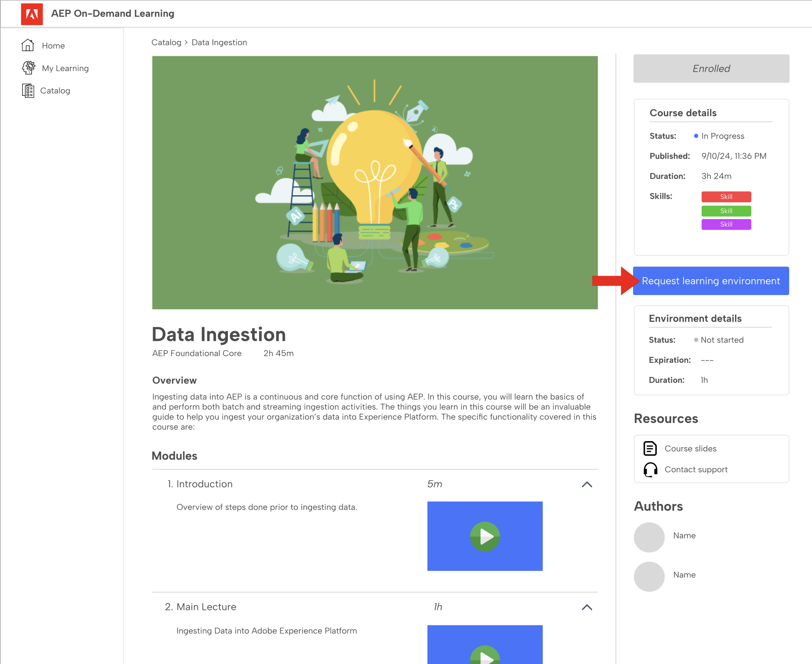Click the published date 9/10/24, 11:36 PM
Screen dimensions: 812x664
click(x=734, y=156)
